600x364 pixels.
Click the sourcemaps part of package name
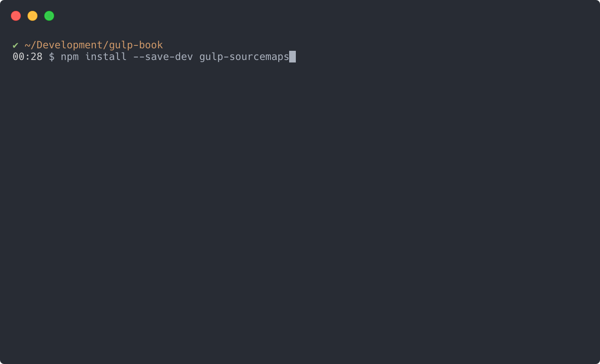coord(259,57)
